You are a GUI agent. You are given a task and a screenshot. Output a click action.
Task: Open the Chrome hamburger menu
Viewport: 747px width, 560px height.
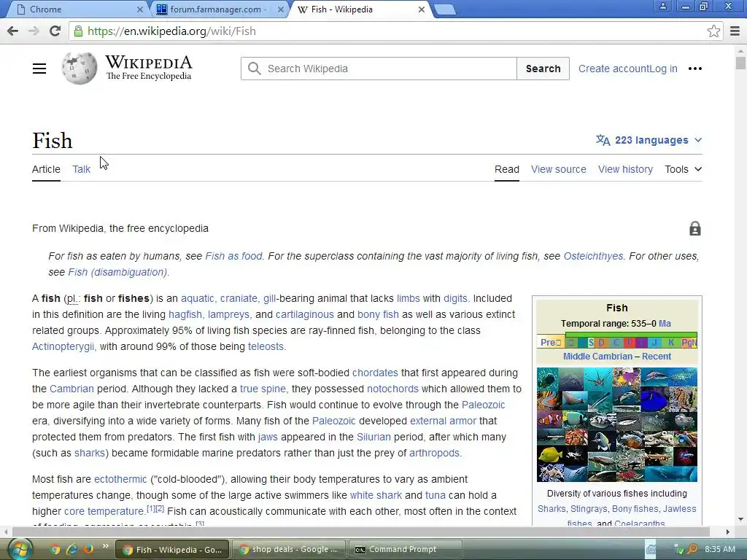click(x=735, y=31)
